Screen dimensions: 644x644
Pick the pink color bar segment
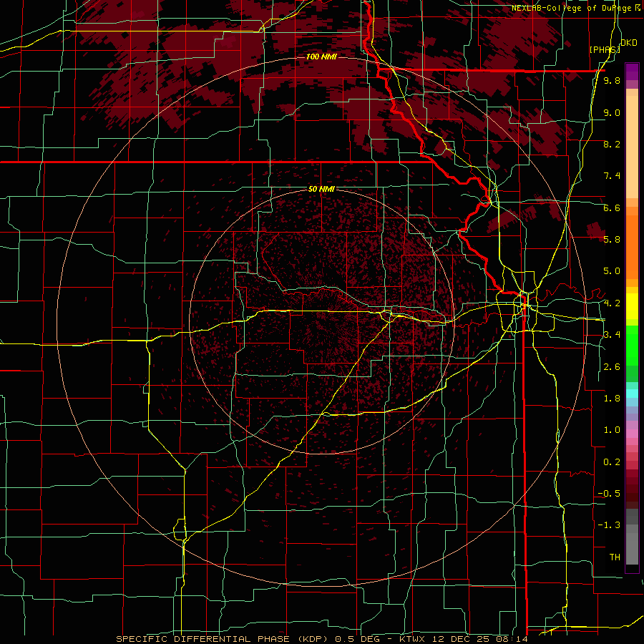pyautogui.click(x=632, y=434)
